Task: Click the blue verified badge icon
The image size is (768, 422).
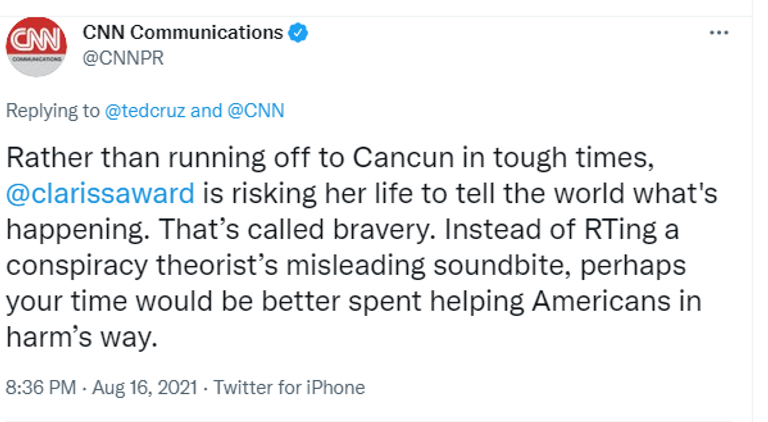Action: click(x=299, y=33)
